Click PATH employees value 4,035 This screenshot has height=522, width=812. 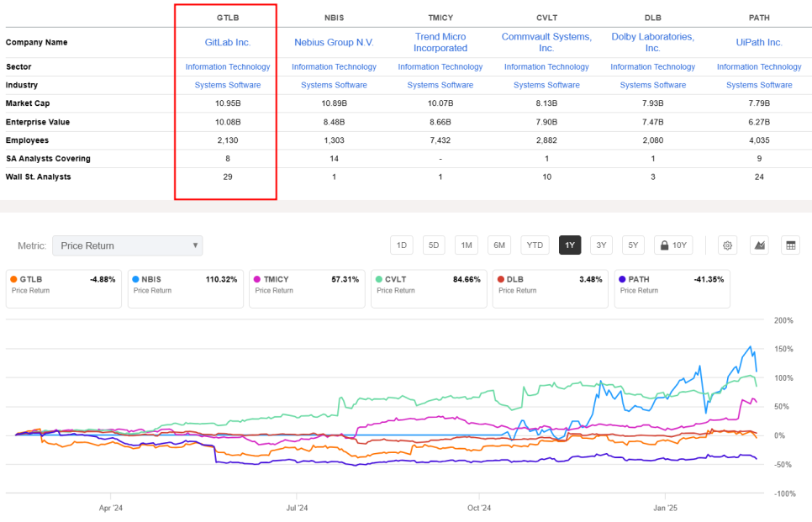tap(759, 140)
